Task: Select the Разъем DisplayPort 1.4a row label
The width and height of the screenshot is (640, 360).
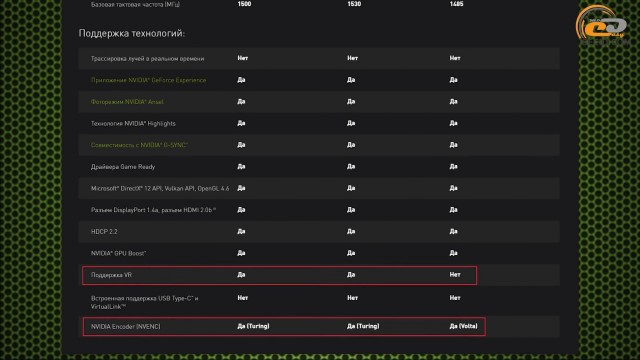Action: point(153,210)
